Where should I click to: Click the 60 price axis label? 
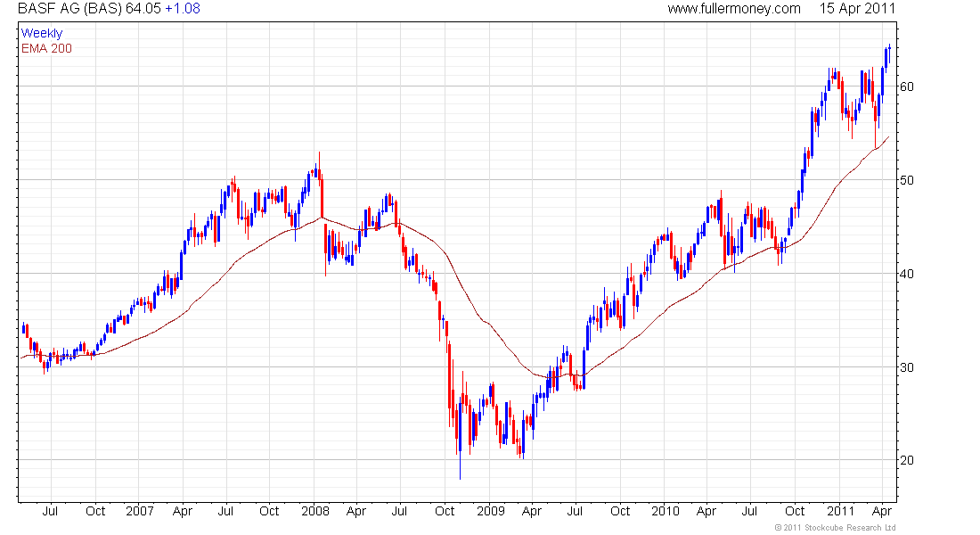(906, 86)
